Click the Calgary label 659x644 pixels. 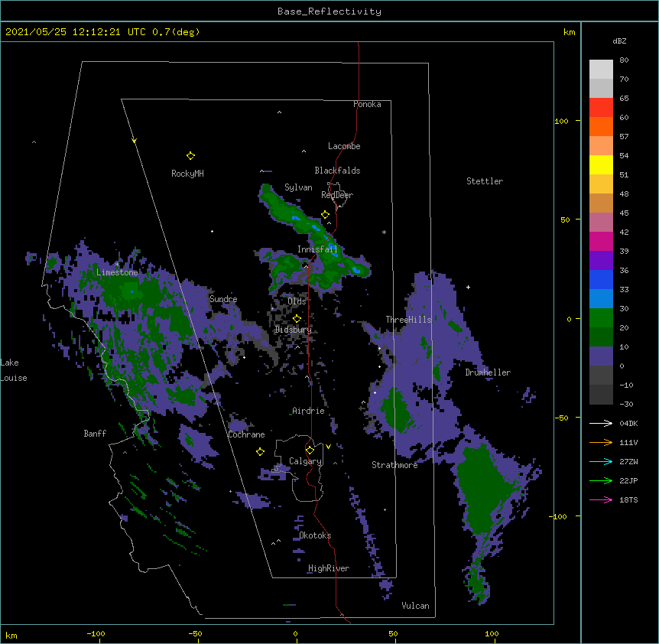coord(306,461)
